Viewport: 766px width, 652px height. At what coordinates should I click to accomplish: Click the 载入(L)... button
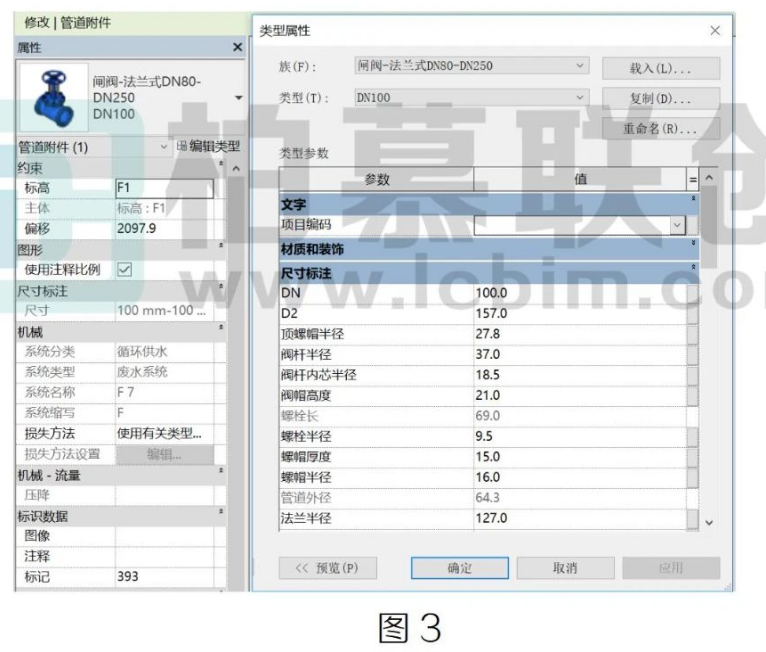pyautogui.click(x=660, y=68)
